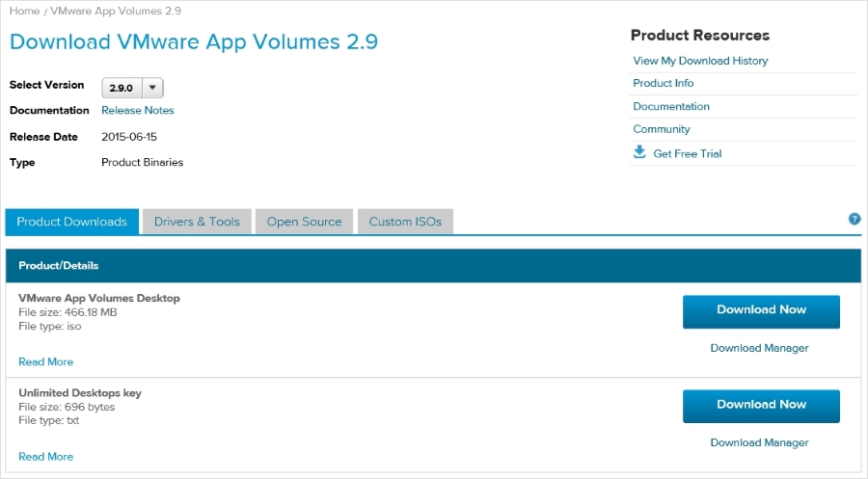Click the File type: iso text
868x479 pixels.
point(50,327)
